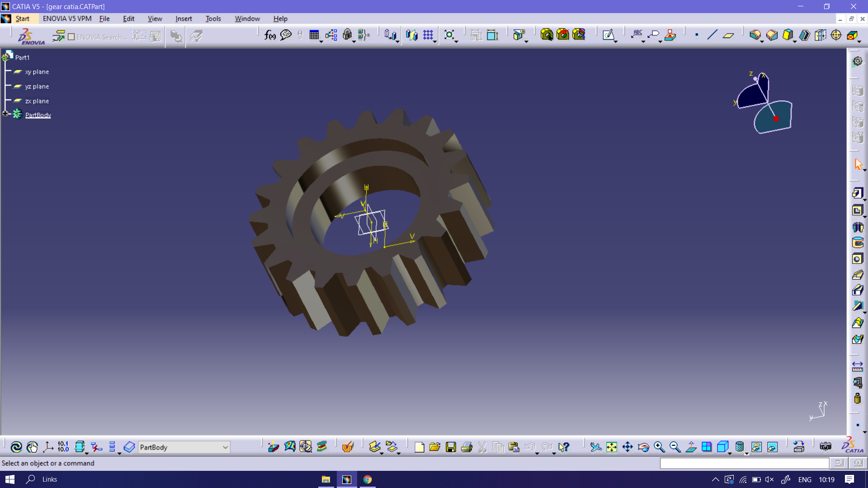Select the Zoom In tool

click(x=659, y=447)
